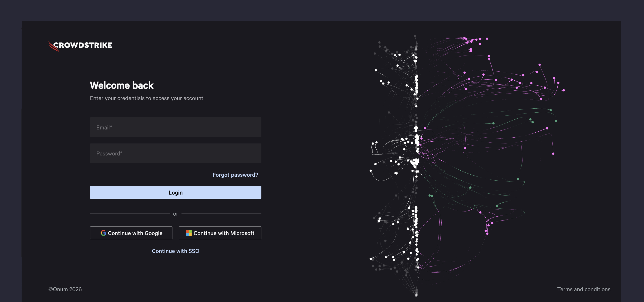Viewport: 644px width, 302px height.
Task: Choose Continue with Google
Action: tap(131, 233)
